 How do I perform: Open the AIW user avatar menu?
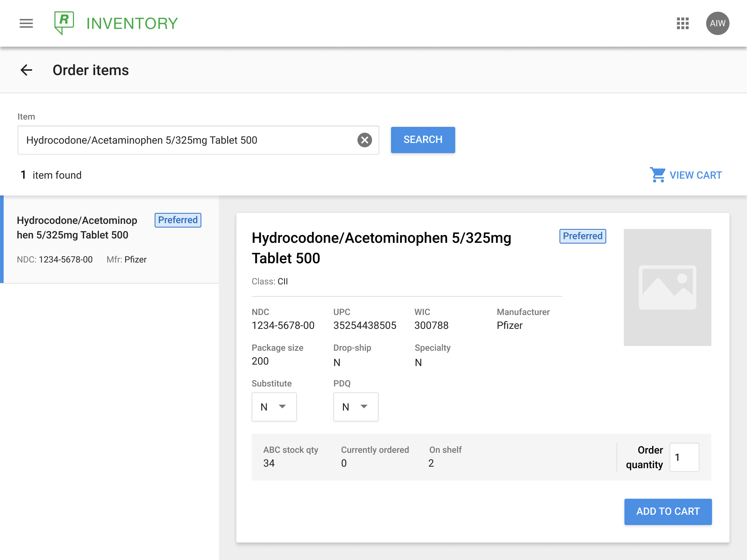[717, 23]
